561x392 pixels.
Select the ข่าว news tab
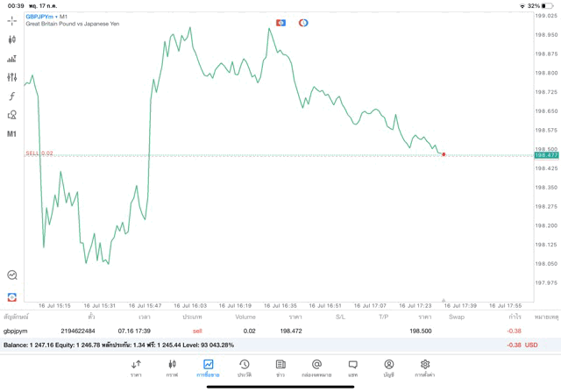pos(280,367)
